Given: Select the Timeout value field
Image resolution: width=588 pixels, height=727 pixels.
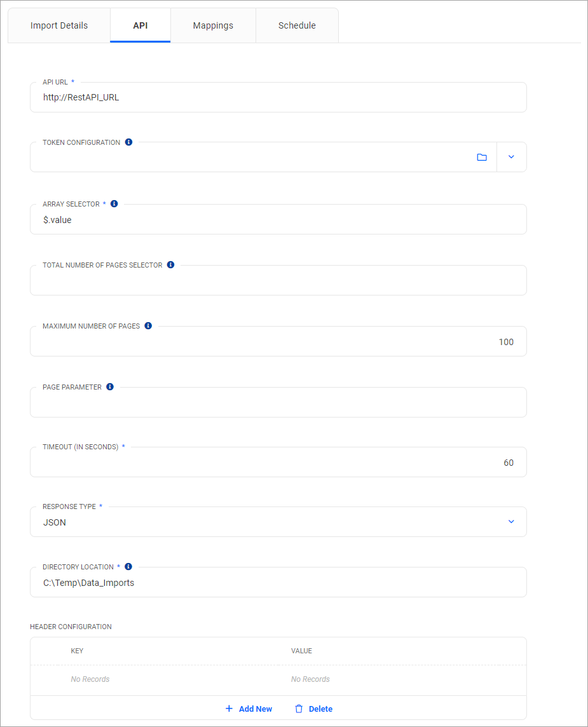Looking at the screenshot, I should 278,462.
